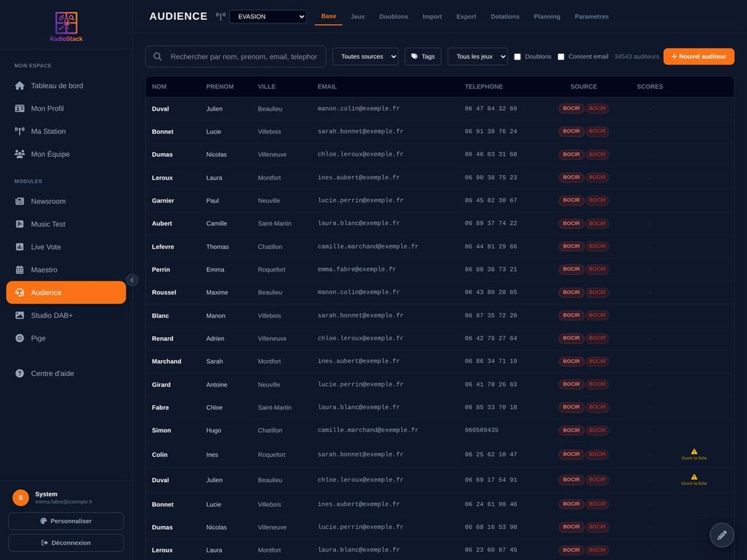This screenshot has width=747, height=560.
Task: Switch to the Jeux tab
Action: (x=358, y=17)
